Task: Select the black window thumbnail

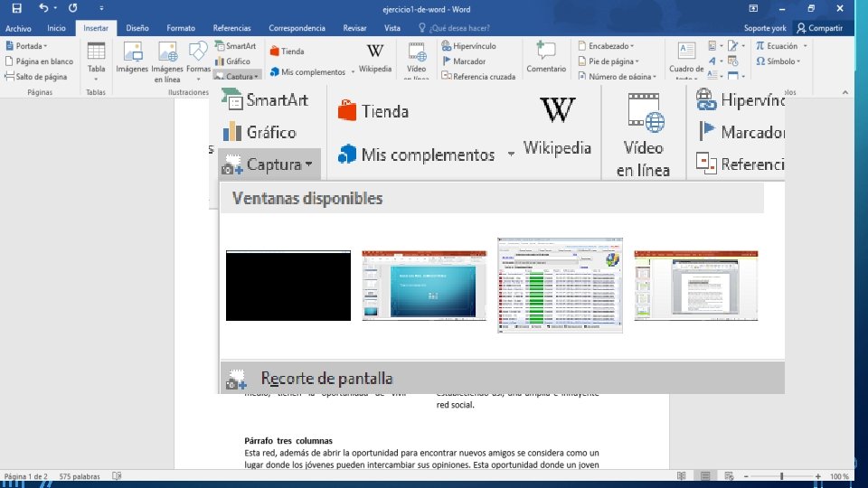Action: [288, 286]
